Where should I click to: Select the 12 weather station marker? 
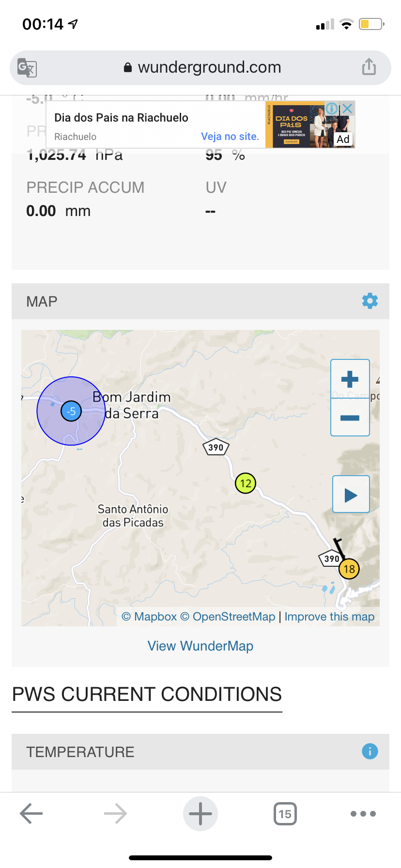coord(246,483)
